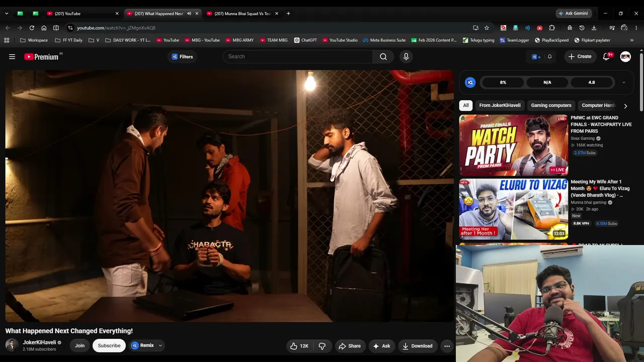The image size is (644, 362).
Task: Open the tab search dropdown arrow
Action: (7, 14)
